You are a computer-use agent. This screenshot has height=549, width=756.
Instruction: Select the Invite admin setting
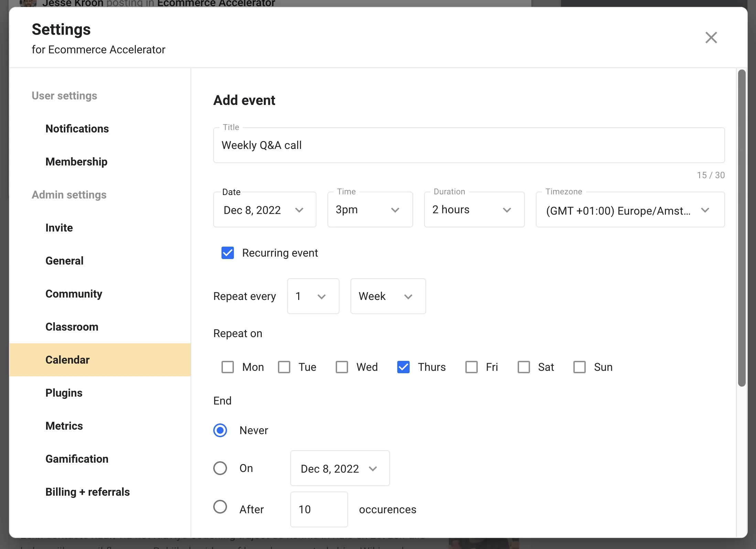(59, 227)
